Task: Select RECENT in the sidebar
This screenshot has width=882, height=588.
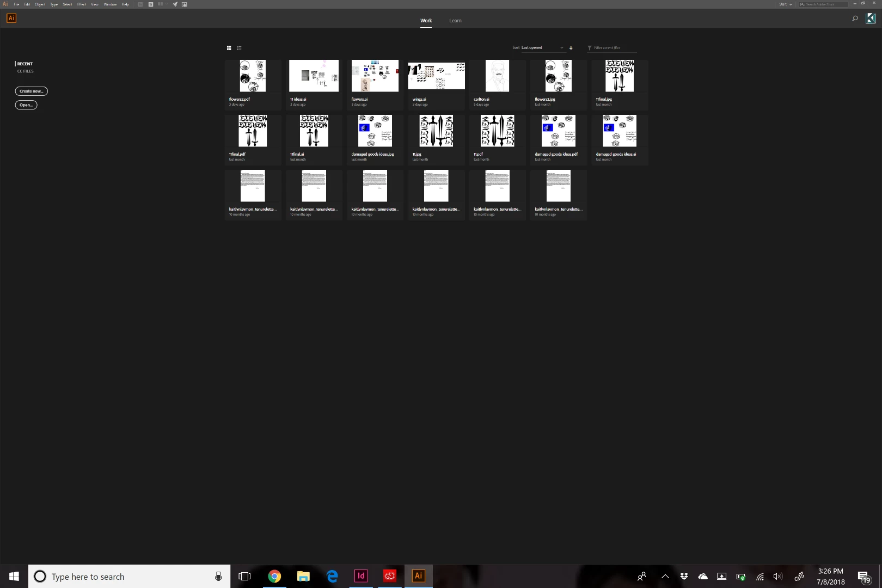Action: [x=24, y=64]
